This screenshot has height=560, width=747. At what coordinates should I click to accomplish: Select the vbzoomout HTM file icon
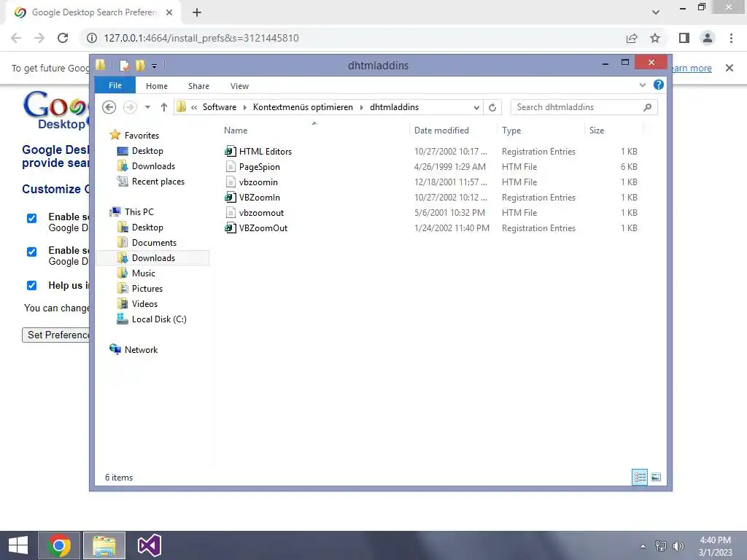click(x=230, y=212)
